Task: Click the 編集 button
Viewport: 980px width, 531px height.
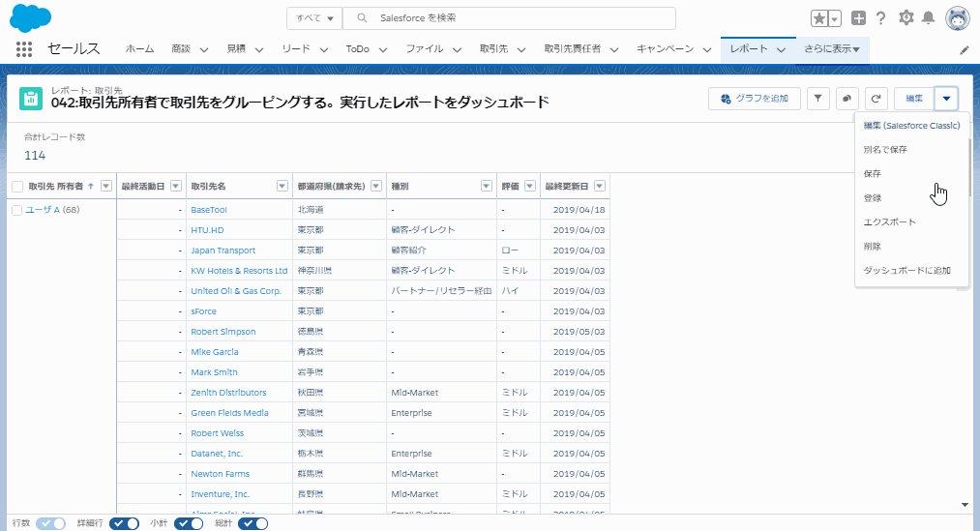Action: 914,98
